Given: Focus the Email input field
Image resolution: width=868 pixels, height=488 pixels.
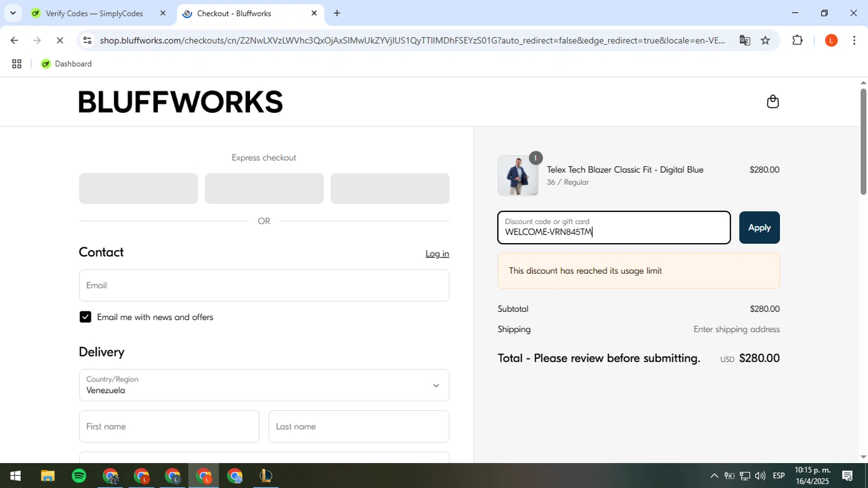Looking at the screenshot, I should [264, 285].
